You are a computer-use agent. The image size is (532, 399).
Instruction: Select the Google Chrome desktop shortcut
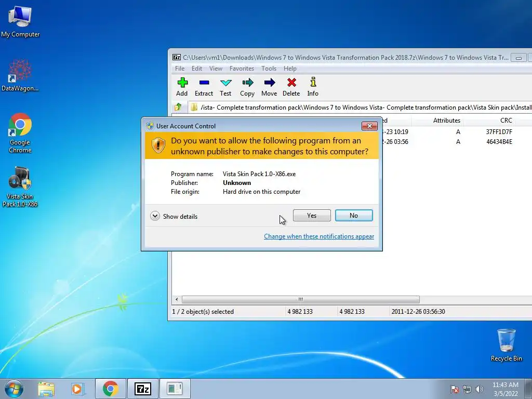click(x=20, y=133)
